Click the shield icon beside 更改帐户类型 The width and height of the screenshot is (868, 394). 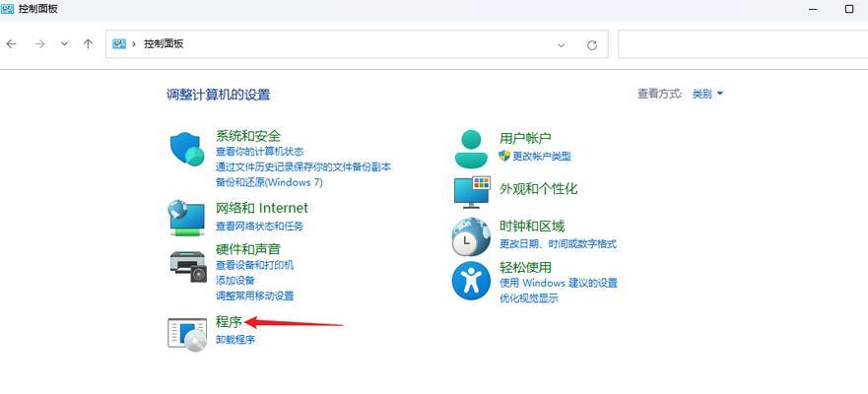pos(503,156)
